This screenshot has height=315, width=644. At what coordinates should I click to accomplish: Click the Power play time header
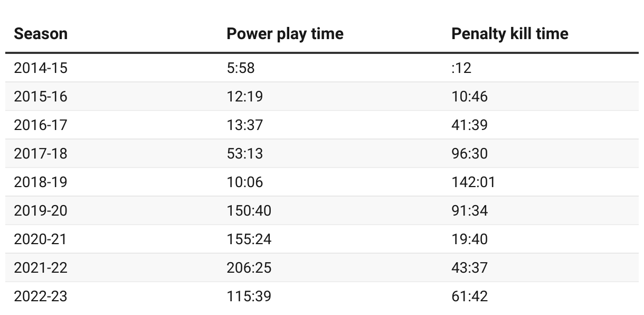click(285, 34)
